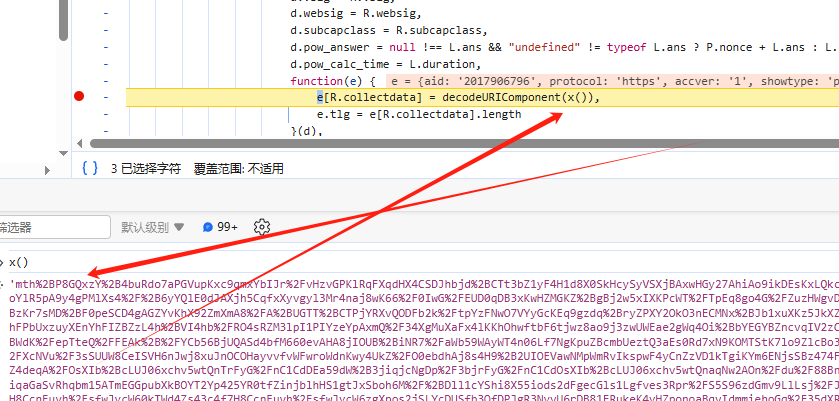Click the '覆盖范围: 不适用' coverage status
Viewport: 839px width, 401px height.
238,169
